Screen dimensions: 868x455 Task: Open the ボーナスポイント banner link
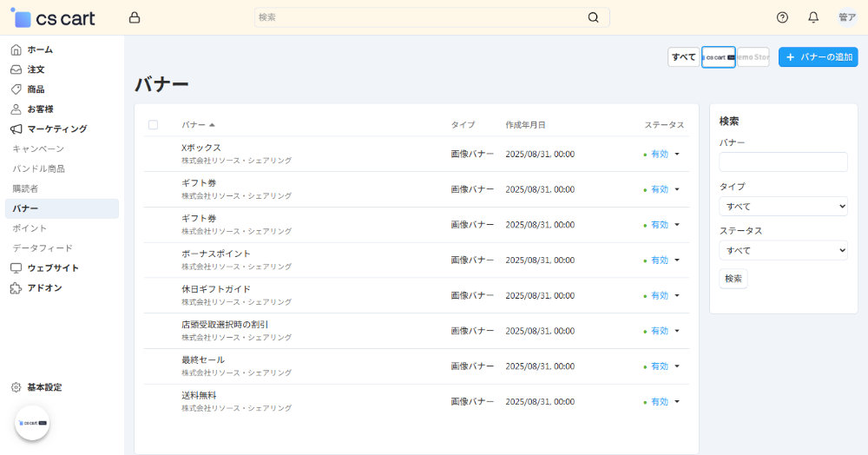(x=216, y=254)
